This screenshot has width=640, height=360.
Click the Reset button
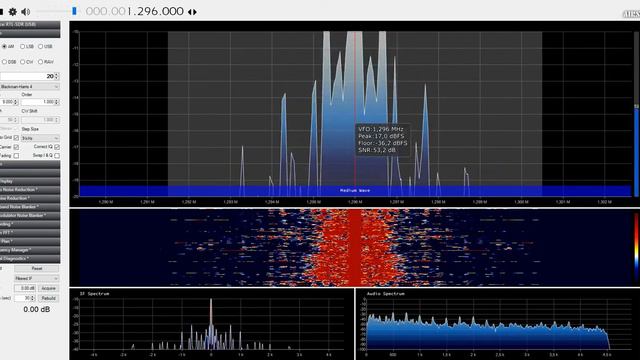pos(37,269)
